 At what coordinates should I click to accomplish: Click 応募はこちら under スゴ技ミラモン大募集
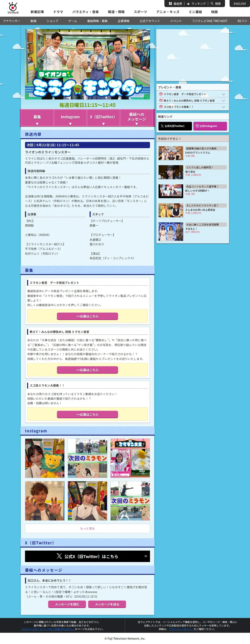click(87, 414)
